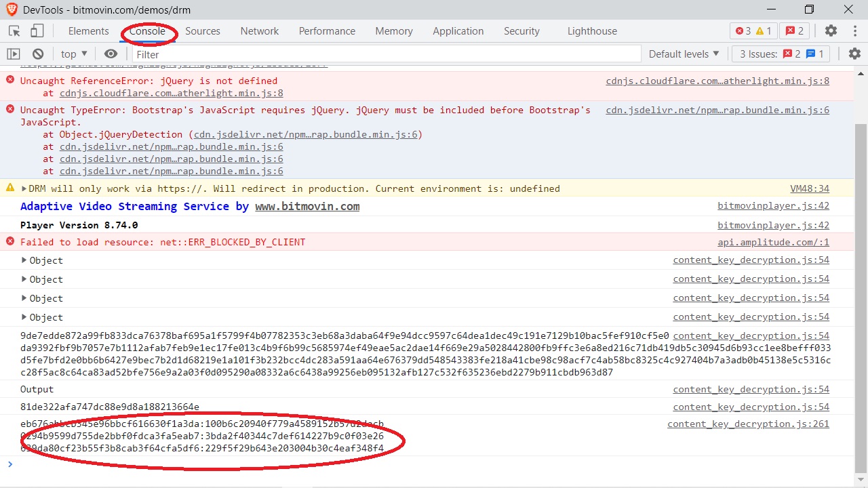This screenshot has height=488, width=868.
Task: Close the DevTools window
Action: (848, 9)
